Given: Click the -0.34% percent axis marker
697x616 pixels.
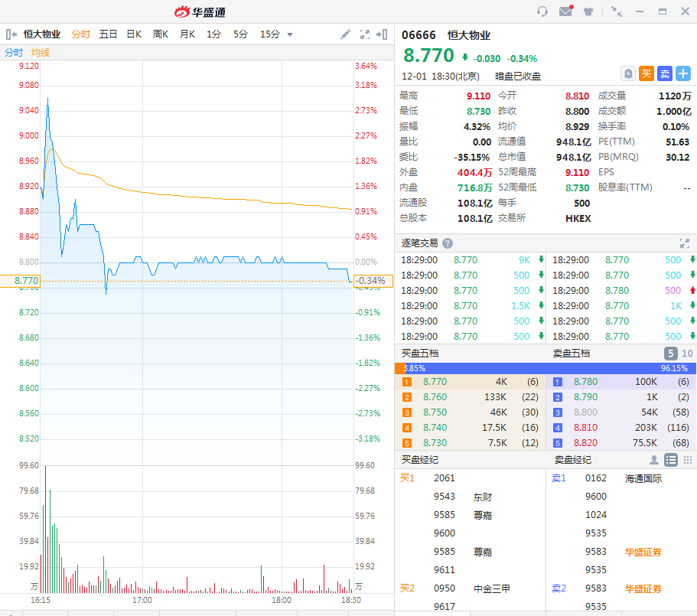Looking at the screenshot, I should tap(373, 281).
